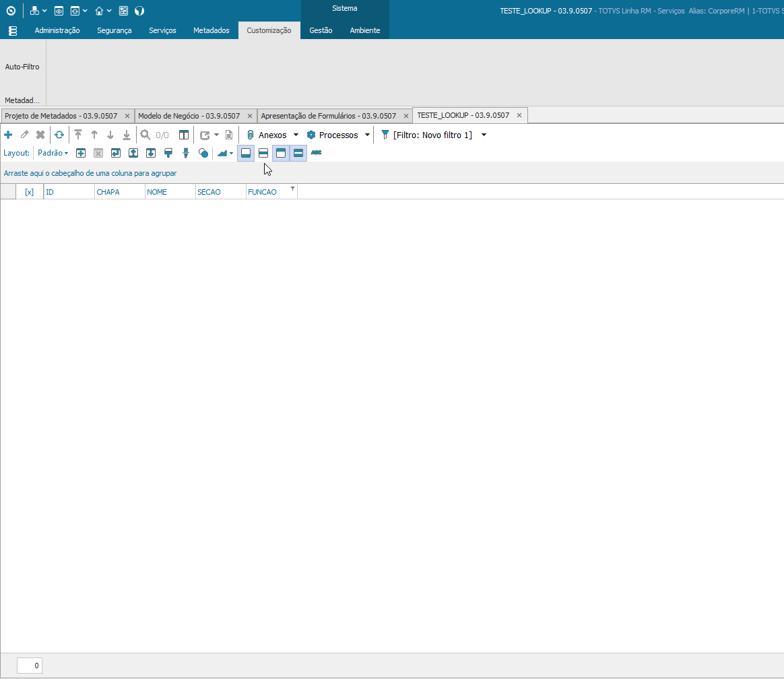This screenshot has height=679, width=784.
Task: Sort by the CHAPA column header
Action: [x=119, y=192]
